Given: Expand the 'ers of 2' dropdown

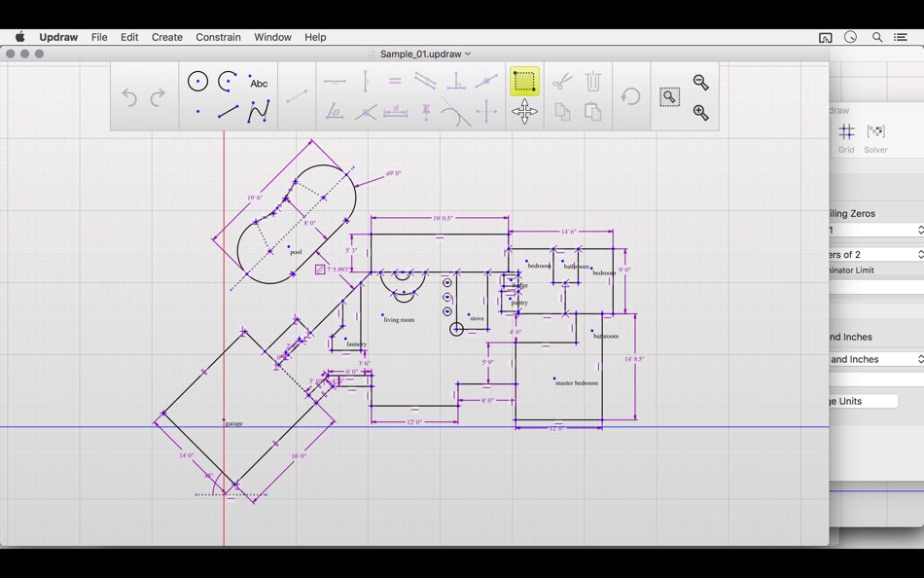Looking at the screenshot, I should pos(876,254).
